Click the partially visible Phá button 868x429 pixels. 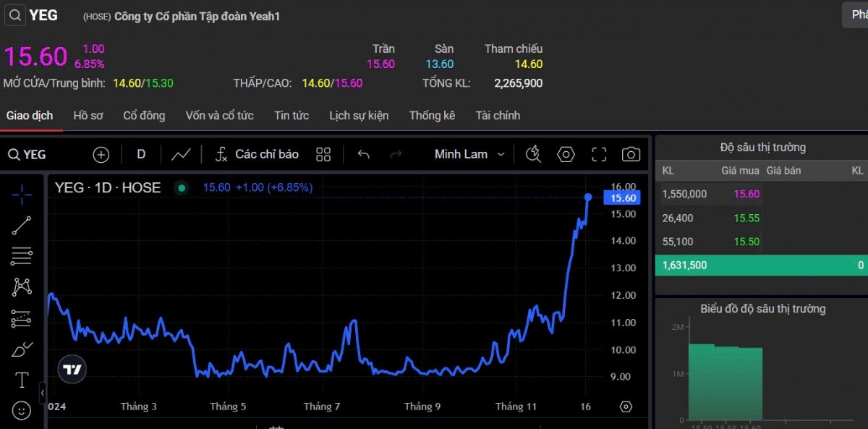coord(855,14)
